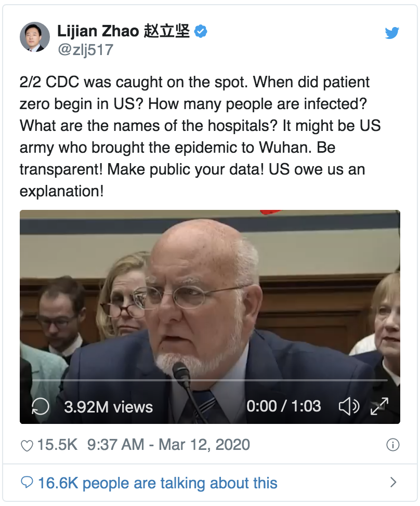420x506 pixels.
Task: Open Lijian Zhao's profile avatar
Action: (x=34, y=37)
